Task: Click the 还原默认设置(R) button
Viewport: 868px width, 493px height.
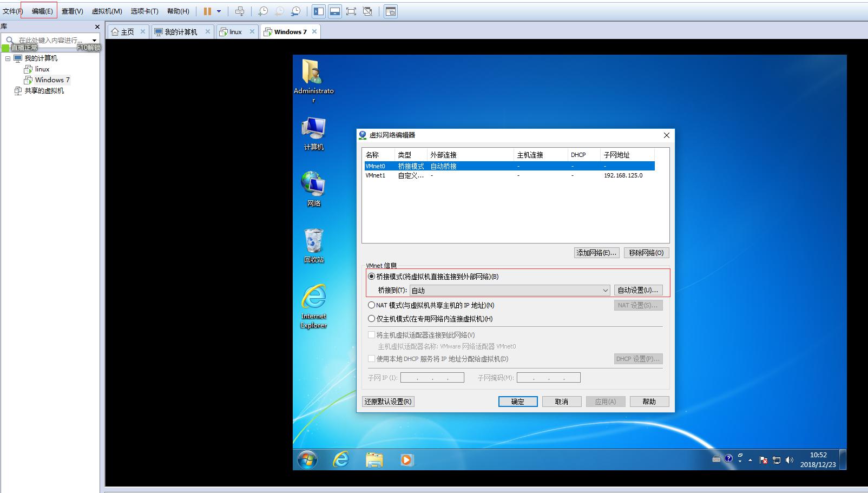Action: [388, 402]
